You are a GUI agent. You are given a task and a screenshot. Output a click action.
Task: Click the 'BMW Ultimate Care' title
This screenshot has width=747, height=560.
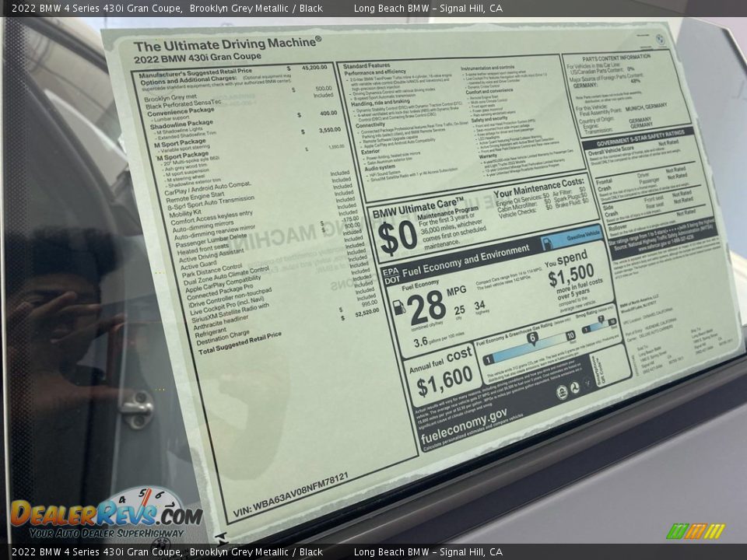click(x=418, y=207)
